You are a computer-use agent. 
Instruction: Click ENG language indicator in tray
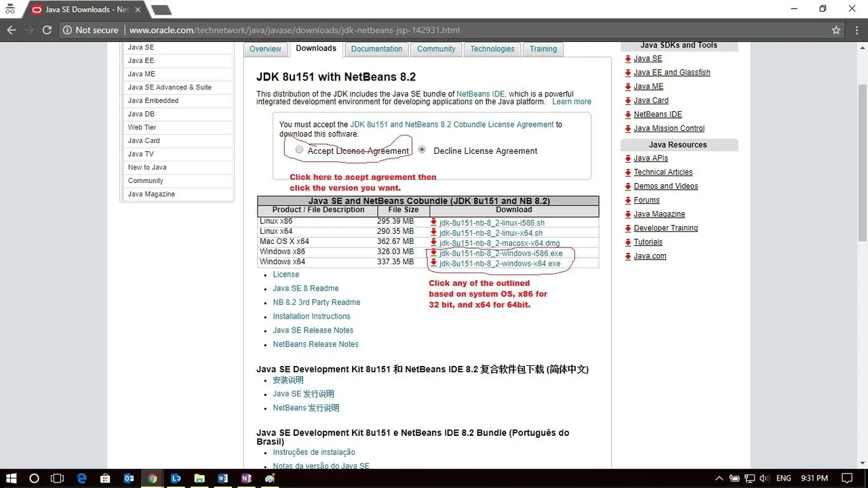[783, 478]
